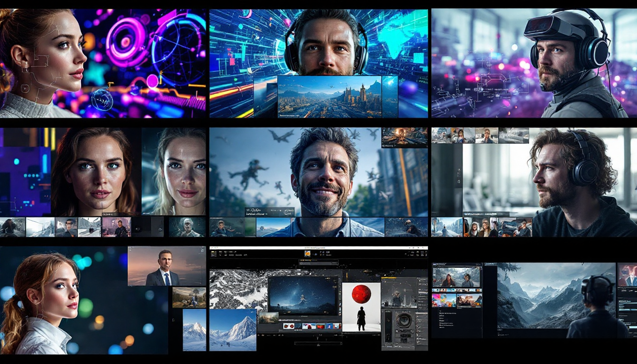Open the small landscape thumbnail above the snowy peaks

click(189, 297)
